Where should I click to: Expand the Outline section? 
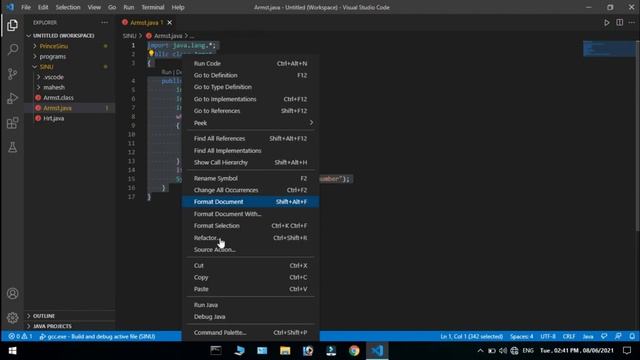point(29,316)
